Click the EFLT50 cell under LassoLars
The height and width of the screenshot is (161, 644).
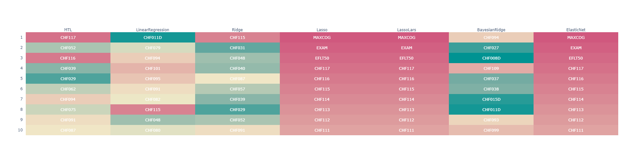pyautogui.click(x=406, y=58)
